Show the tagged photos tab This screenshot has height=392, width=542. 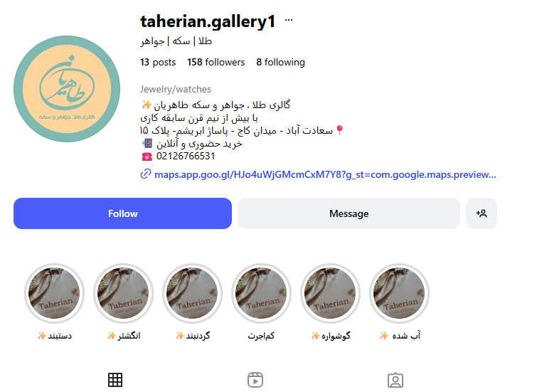(x=395, y=380)
